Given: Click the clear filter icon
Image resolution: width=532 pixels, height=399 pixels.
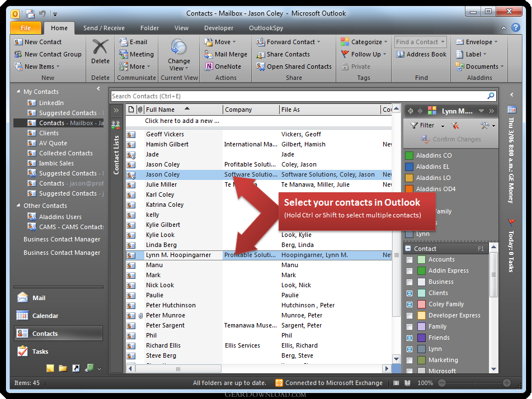Looking at the screenshot, I should pyautogui.click(x=455, y=126).
